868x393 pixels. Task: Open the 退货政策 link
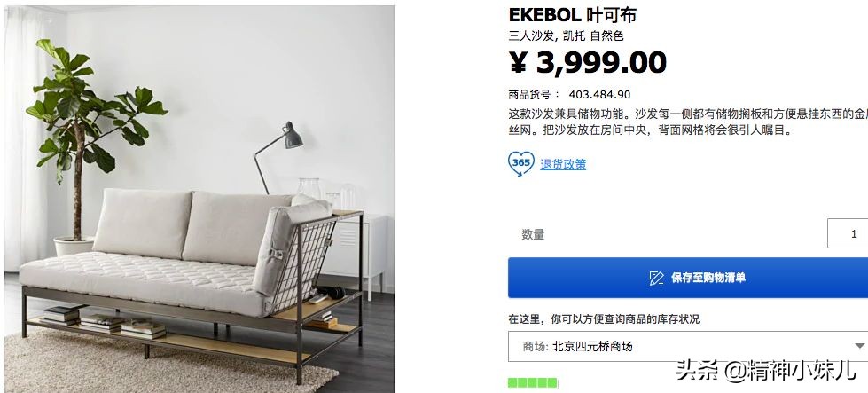(x=563, y=164)
